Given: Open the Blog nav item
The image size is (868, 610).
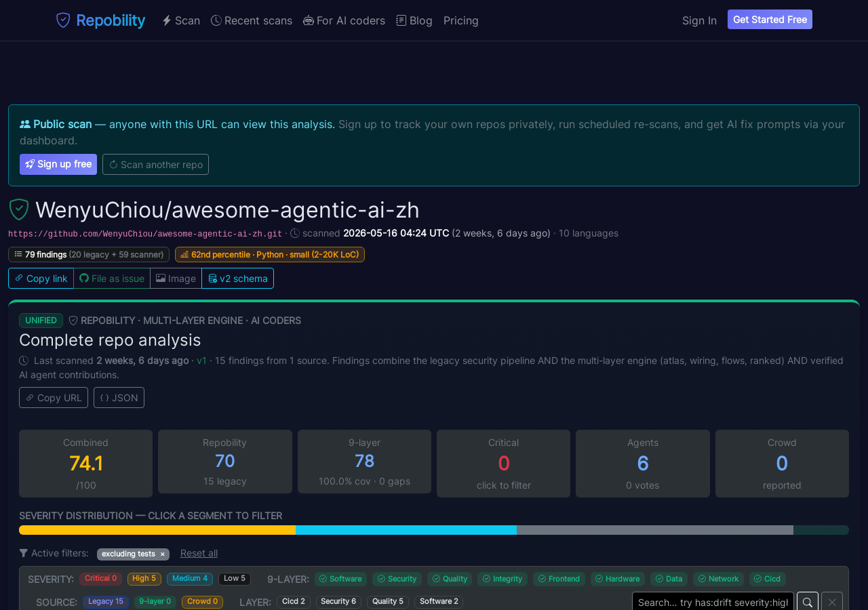Looking at the screenshot, I should [x=414, y=20].
